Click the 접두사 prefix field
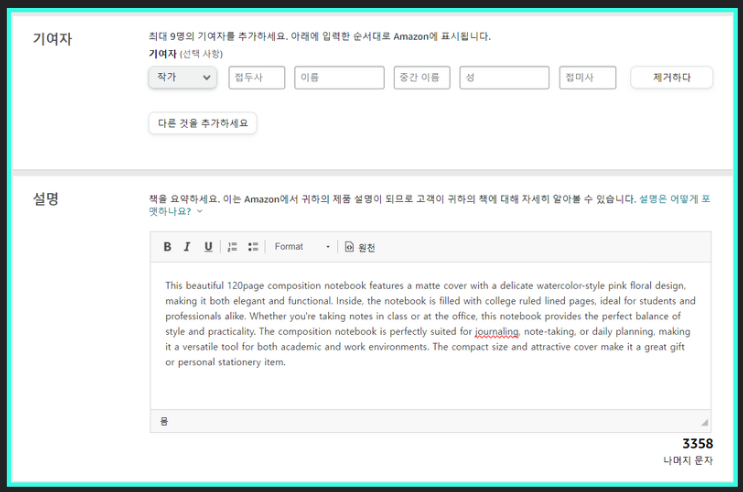This screenshot has width=743, height=492. tap(256, 77)
